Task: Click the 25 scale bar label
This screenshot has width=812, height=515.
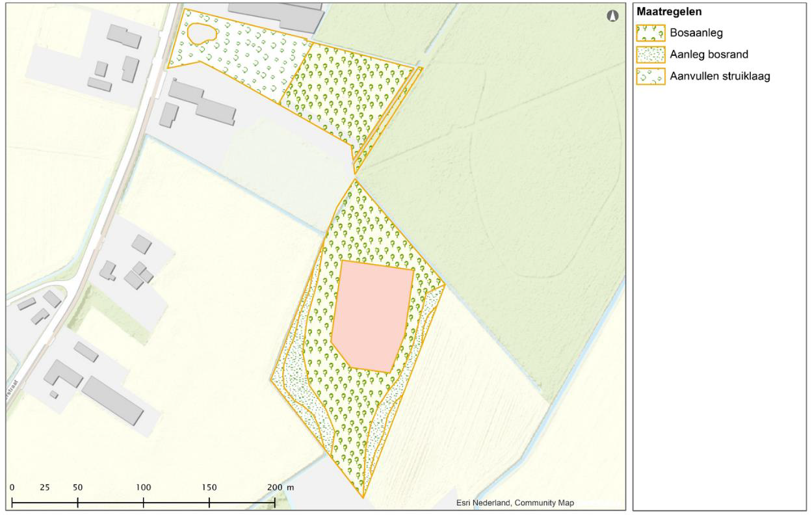Action: tap(45, 487)
